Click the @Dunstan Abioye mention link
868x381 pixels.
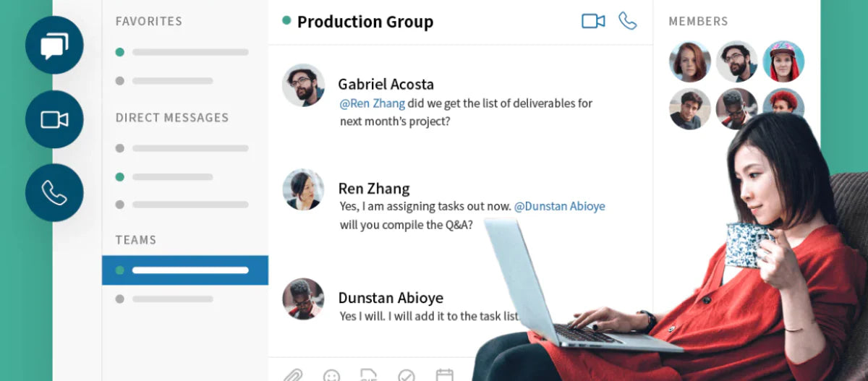pos(559,206)
